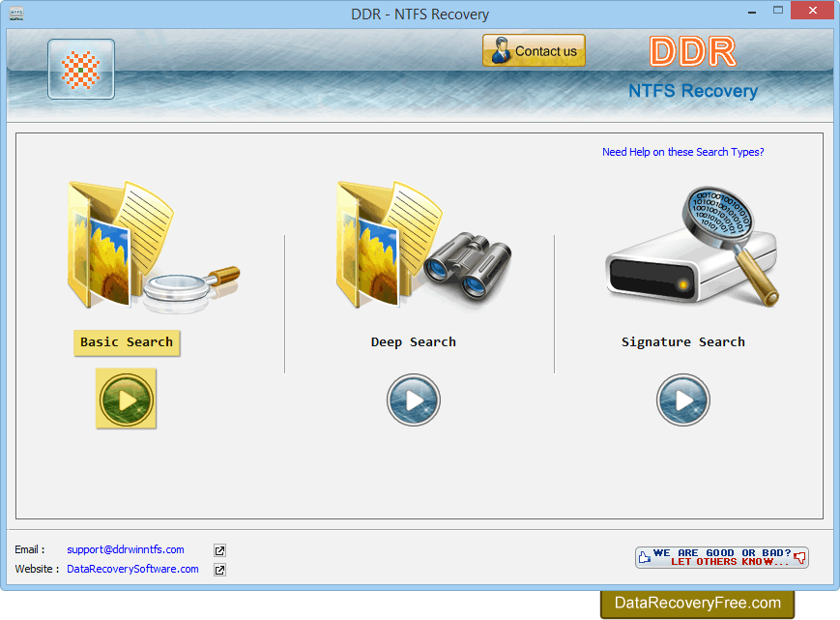Click the thumbs-up icon in feedback banner

[645, 557]
